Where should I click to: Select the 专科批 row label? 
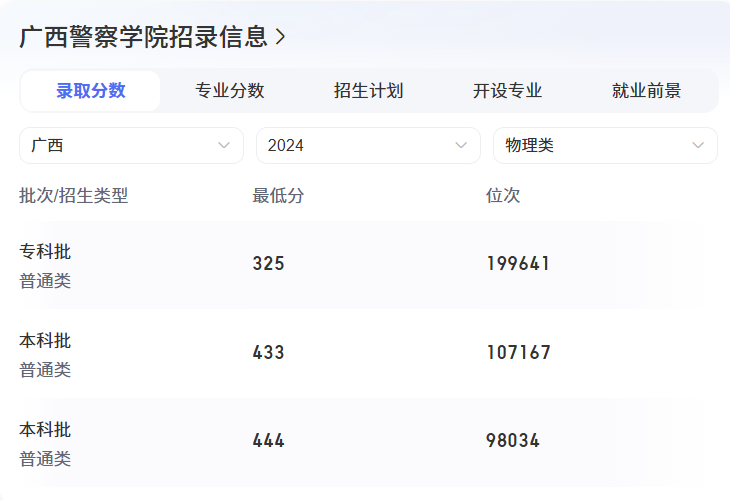pos(45,251)
